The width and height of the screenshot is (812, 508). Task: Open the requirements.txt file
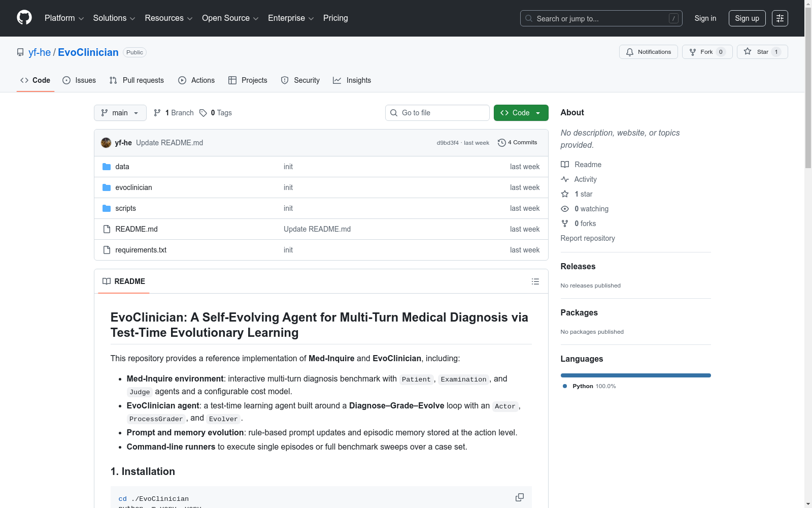pos(141,250)
